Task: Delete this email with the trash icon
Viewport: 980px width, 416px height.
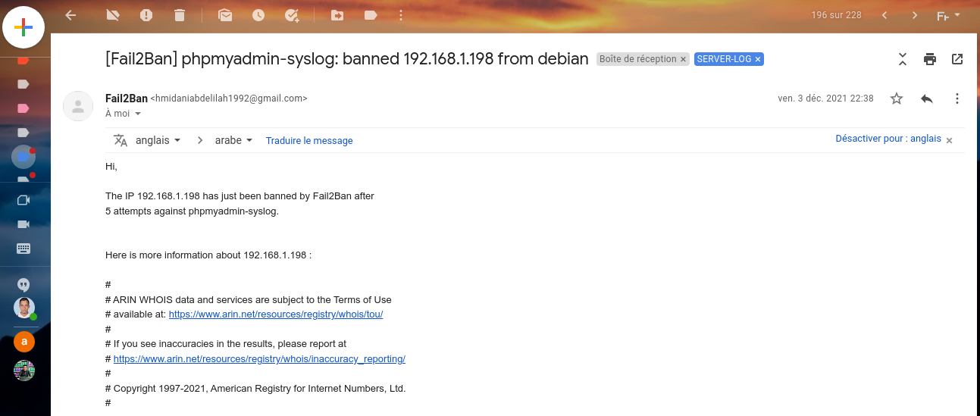Action: (x=179, y=15)
